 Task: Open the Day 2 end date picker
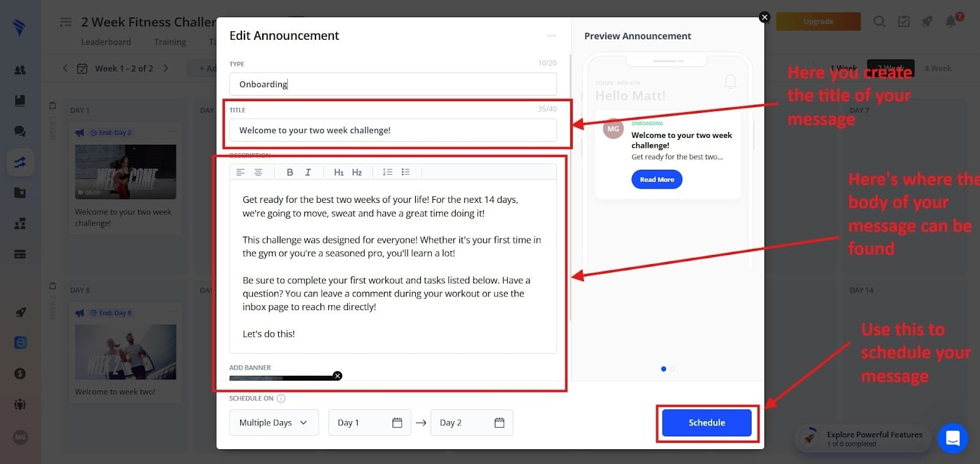tap(472, 422)
